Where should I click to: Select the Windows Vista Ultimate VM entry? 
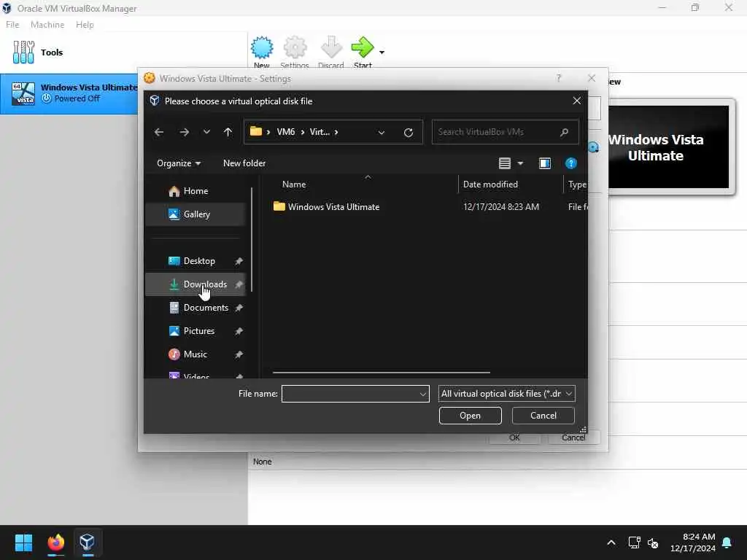coord(69,93)
